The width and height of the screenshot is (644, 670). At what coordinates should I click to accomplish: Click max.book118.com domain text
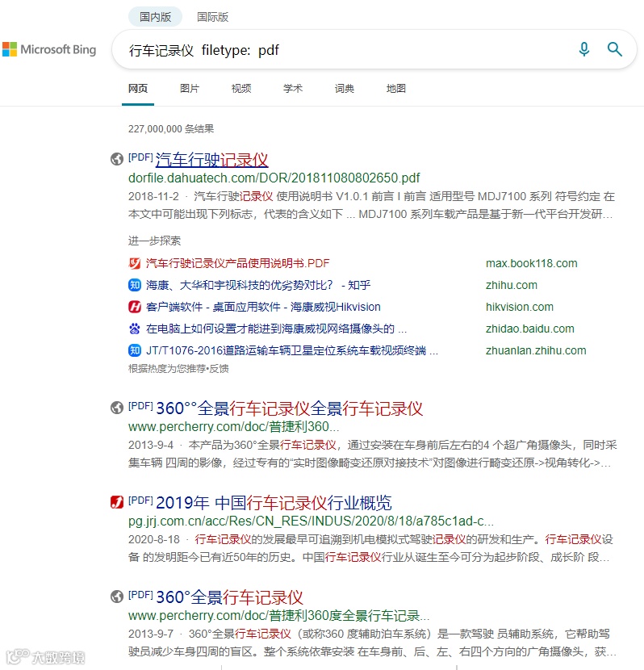pyautogui.click(x=532, y=263)
